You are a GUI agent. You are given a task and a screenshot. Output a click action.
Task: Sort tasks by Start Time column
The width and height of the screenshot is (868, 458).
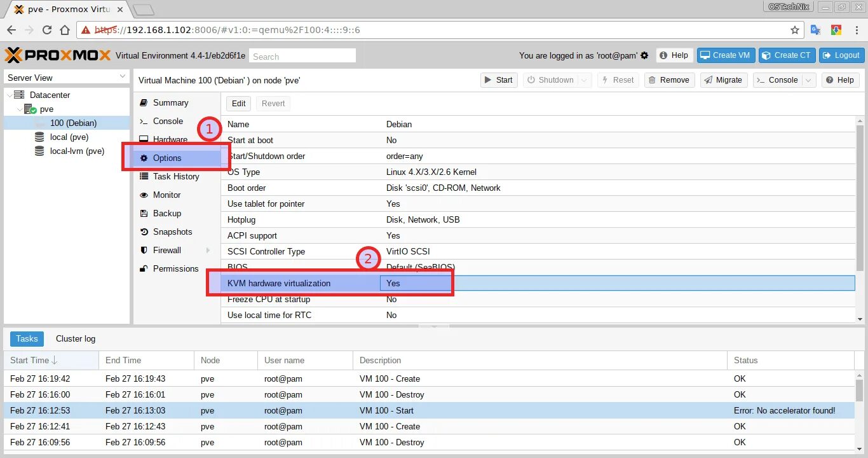[x=51, y=360]
